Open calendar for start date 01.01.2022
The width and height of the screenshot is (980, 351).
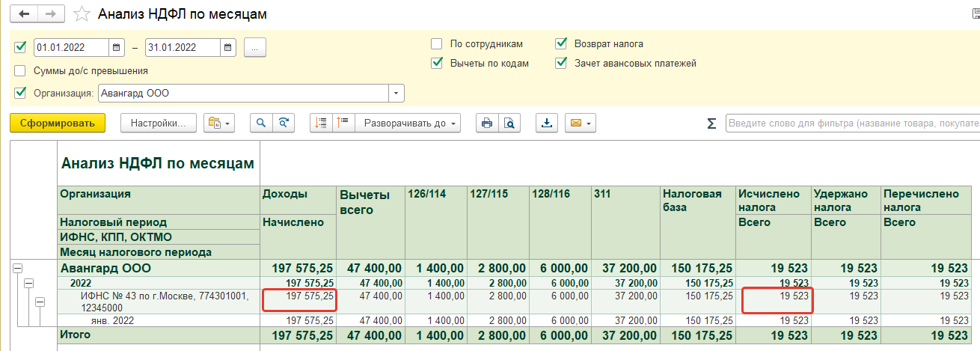[117, 47]
